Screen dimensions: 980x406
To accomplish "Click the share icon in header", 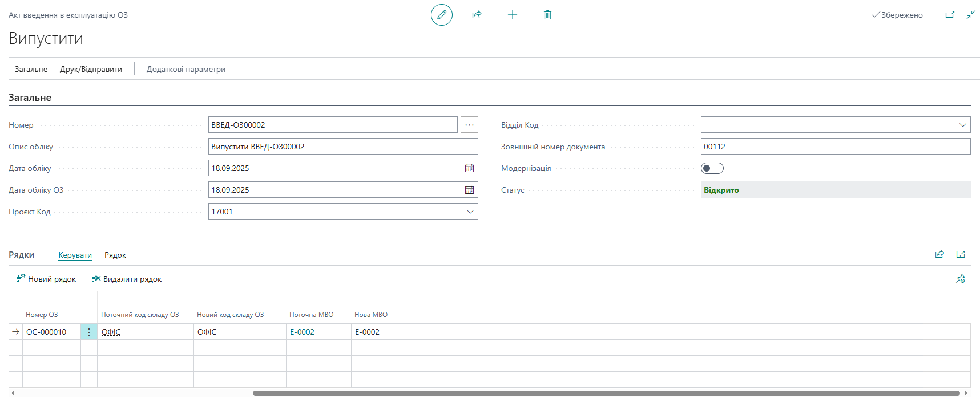I will tap(477, 15).
